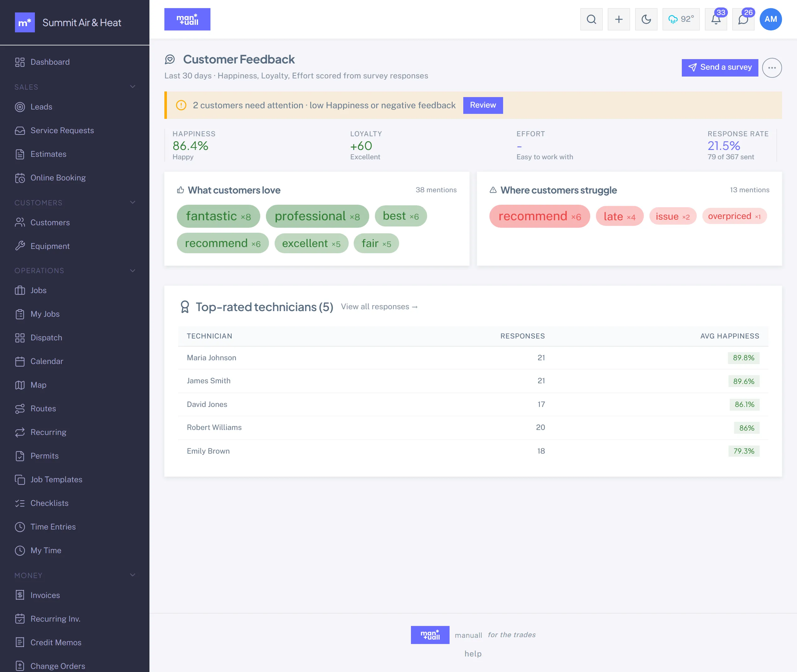Screen dimensions: 797x672
Task: Open notifications bell with 33 badge
Action: tap(716, 19)
